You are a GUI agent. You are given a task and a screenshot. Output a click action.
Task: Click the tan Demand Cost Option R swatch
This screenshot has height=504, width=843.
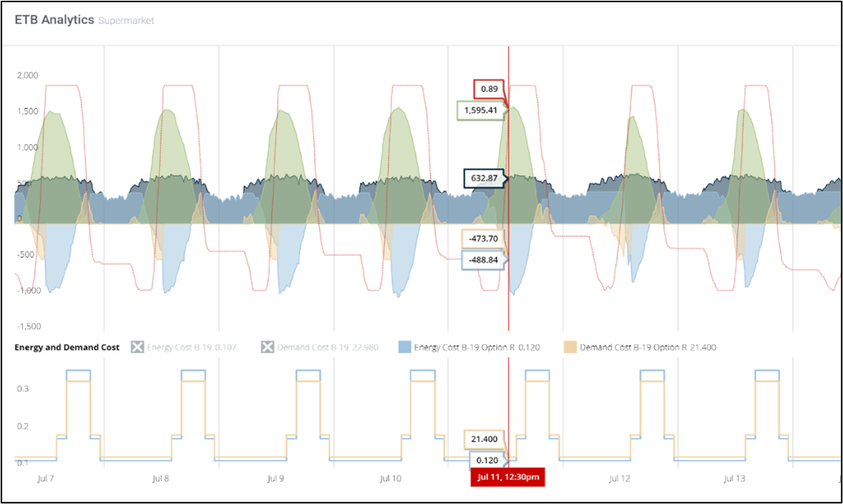pyautogui.click(x=570, y=347)
